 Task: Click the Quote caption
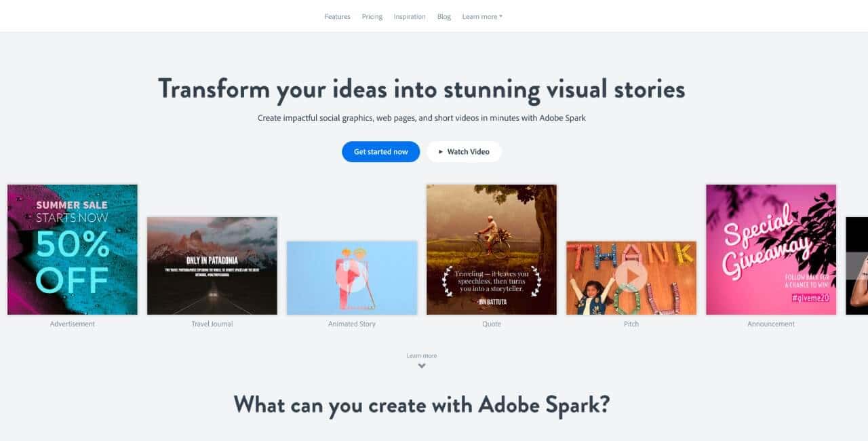(492, 324)
